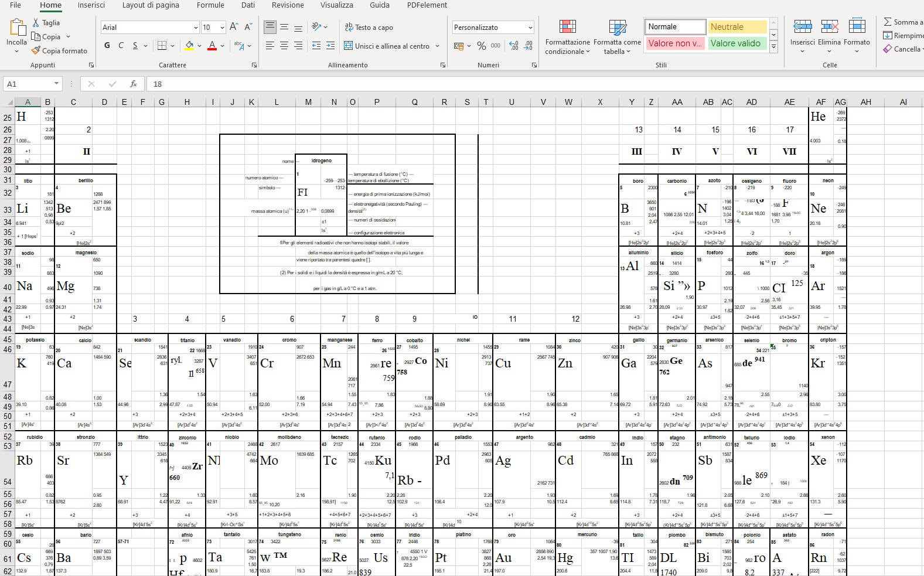This screenshot has height=576, width=924.
Task: Apply thousands separator 000 style
Action: (x=496, y=46)
